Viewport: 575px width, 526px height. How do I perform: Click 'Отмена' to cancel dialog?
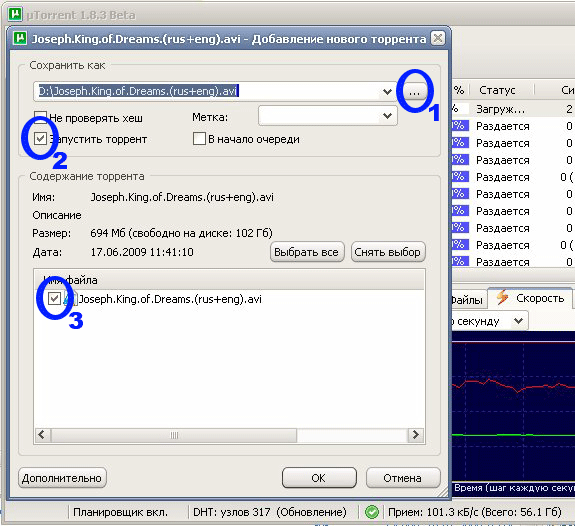(x=403, y=478)
